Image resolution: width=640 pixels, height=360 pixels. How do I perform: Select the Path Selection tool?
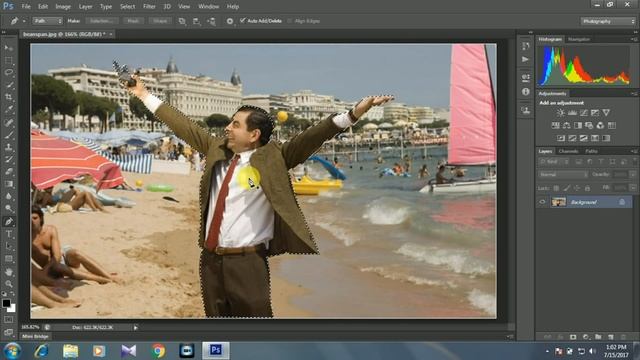9,247
